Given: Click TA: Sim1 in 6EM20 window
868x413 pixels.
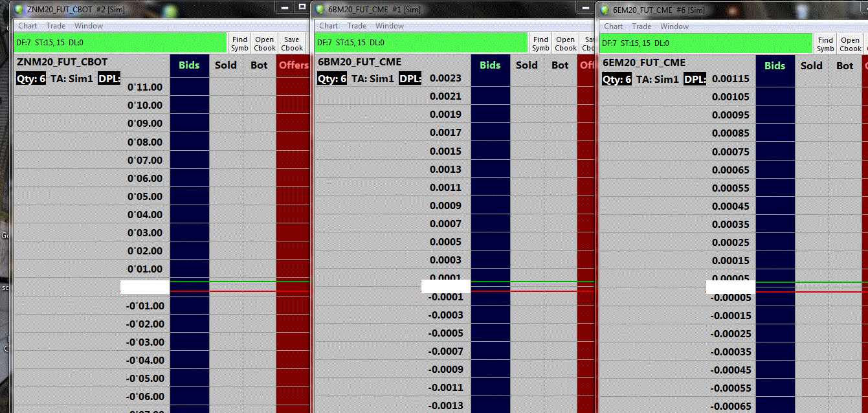Looking at the screenshot, I should pos(658,80).
